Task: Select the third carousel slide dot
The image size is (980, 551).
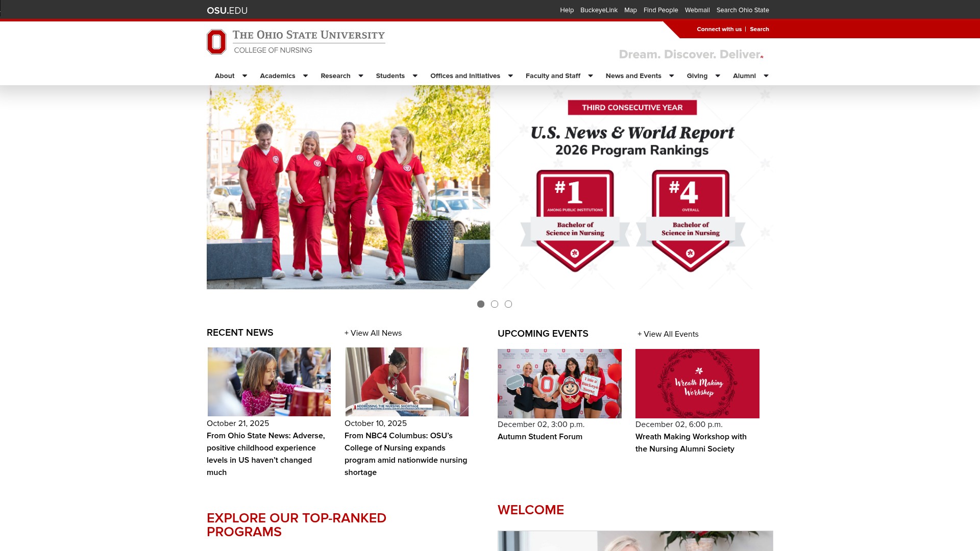Action: pos(508,304)
